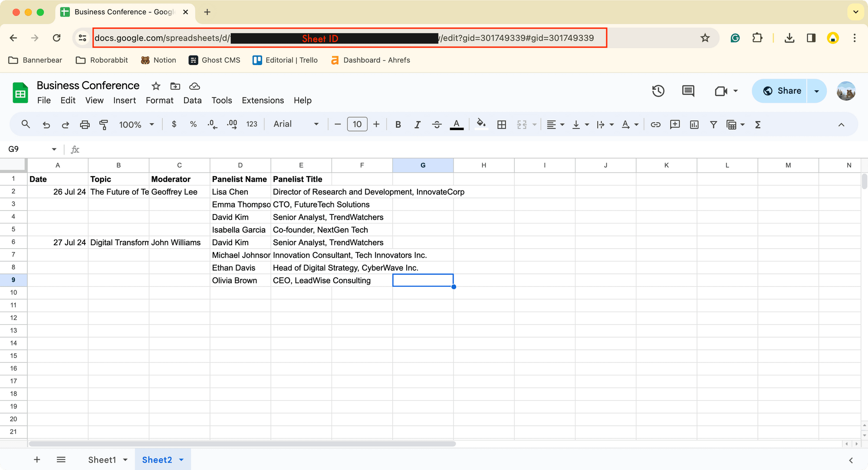Create a filter using the filter icon
Image resolution: width=868 pixels, height=470 pixels.
click(x=713, y=125)
